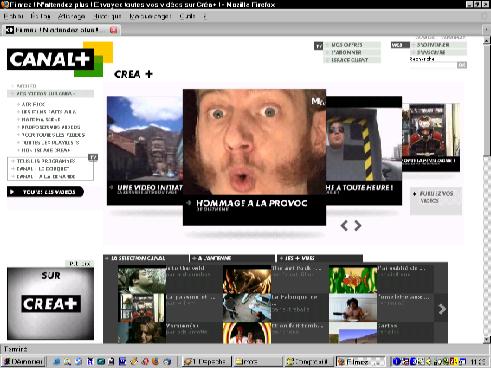Click the CANAL+ logo
491x368 pixels.
(x=50, y=59)
